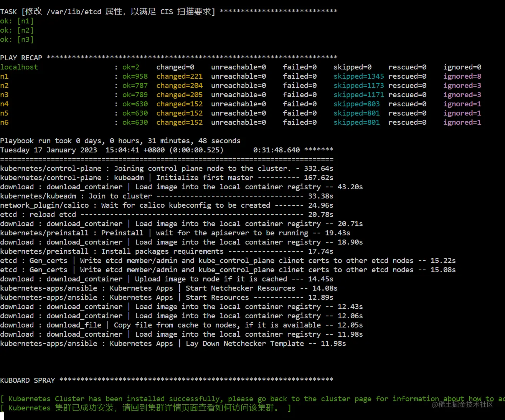Click the Chinese cluster installed success message
This screenshot has height=420, width=505.
(x=145, y=408)
